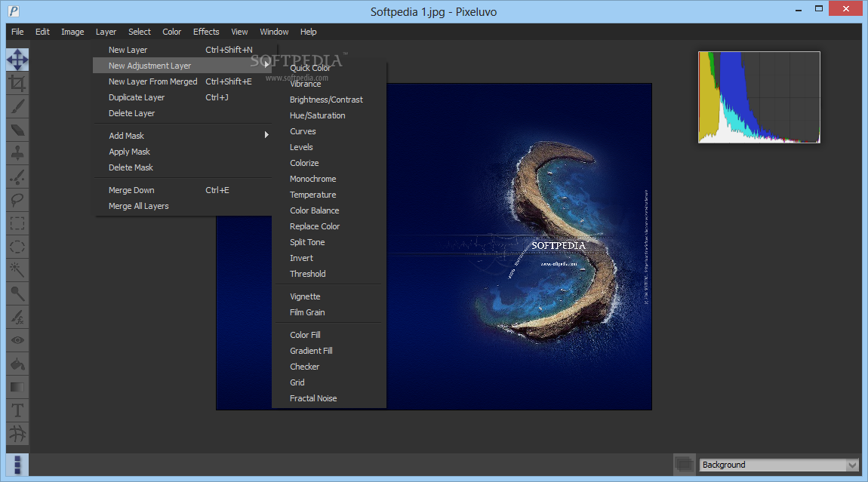The height and width of the screenshot is (482, 868).
Task: Open the Background layer dropdown
Action: [x=779, y=465]
